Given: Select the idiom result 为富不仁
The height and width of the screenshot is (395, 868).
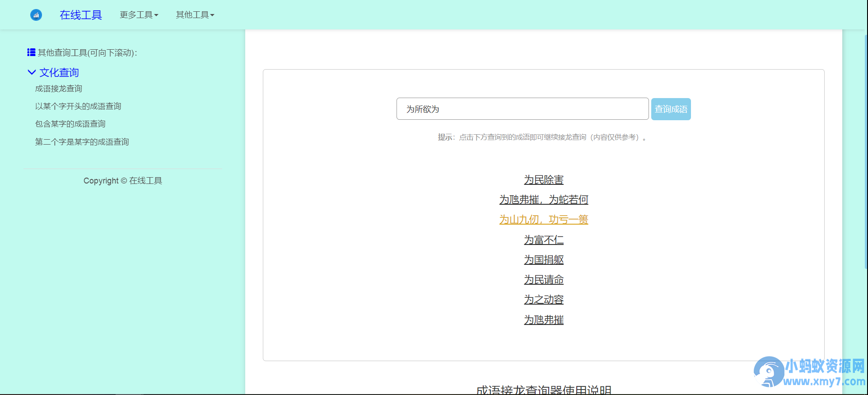Looking at the screenshot, I should pyautogui.click(x=544, y=240).
